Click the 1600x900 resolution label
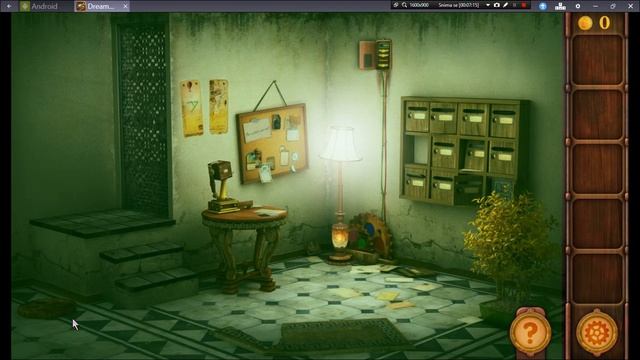640x360 pixels. 419,5
